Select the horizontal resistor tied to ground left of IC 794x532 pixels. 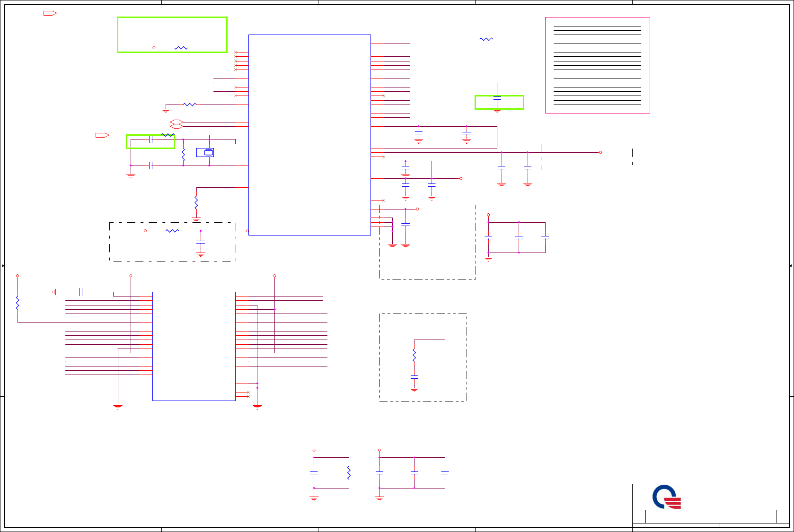coord(190,105)
